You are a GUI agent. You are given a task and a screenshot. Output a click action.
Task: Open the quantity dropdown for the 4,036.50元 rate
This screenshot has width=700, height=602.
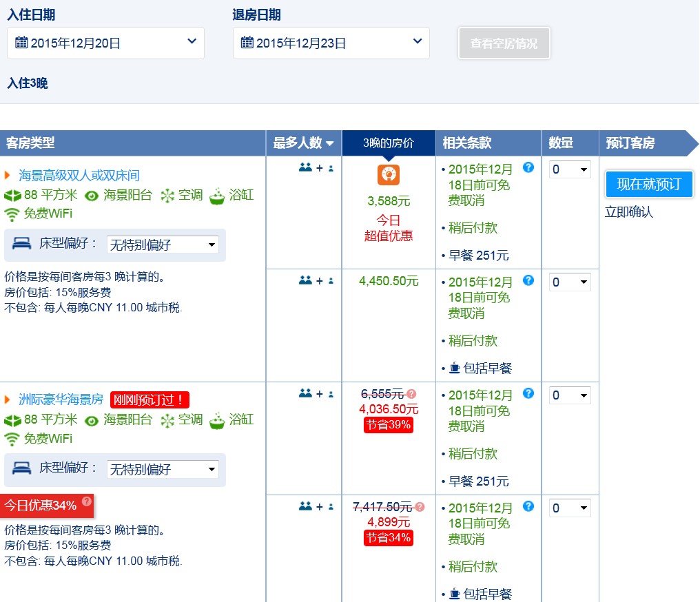pos(570,395)
